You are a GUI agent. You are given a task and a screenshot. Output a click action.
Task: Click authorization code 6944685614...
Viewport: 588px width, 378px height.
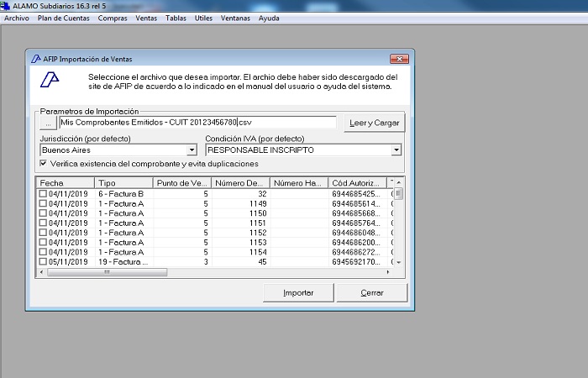[356, 203]
